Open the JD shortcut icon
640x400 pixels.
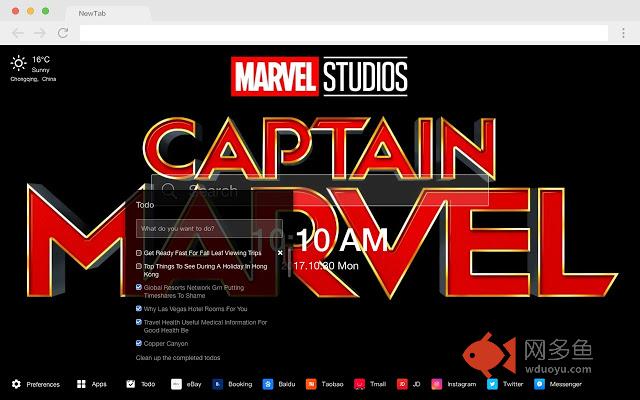coord(402,384)
